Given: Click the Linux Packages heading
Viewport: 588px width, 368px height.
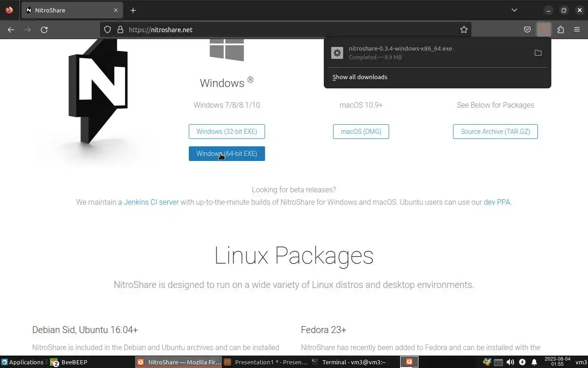Looking at the screenshot, I should (x=294, y=255).
